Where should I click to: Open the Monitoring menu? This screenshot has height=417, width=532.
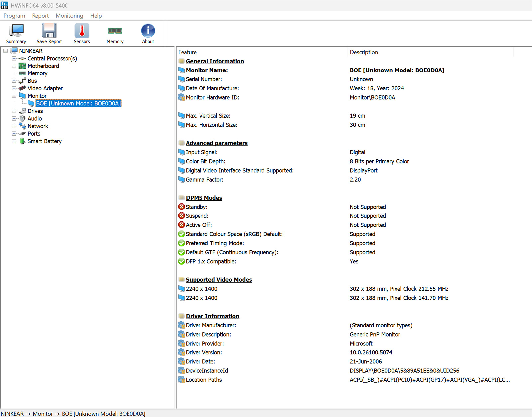[x=69, y=16]
